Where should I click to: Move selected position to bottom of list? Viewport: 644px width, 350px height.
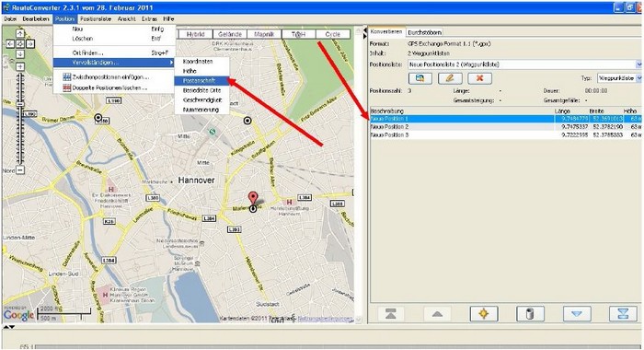(x=623, y=314)
